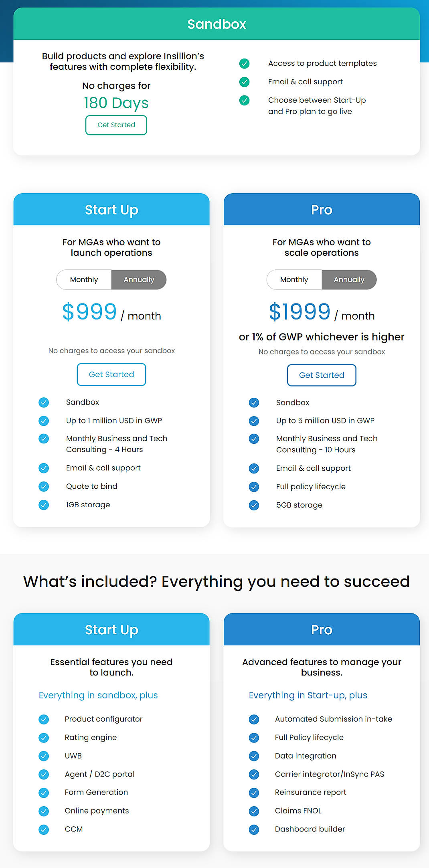The image size is (429, 868).
Task: Click the checkmark beside Claims FNOL
Action: pos(254,811)
